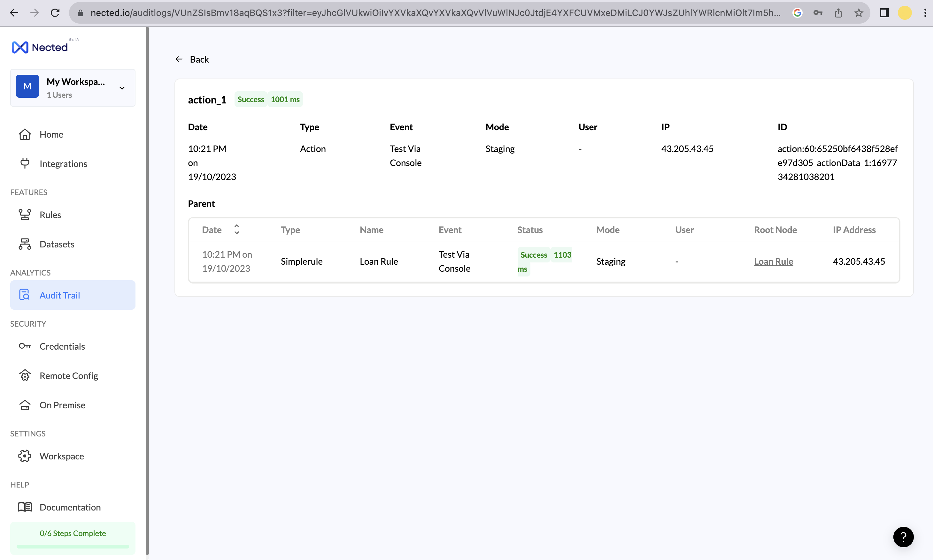Expand the My Workspace dropdown chevron
933x560 pixels.
tap(122, 88)
